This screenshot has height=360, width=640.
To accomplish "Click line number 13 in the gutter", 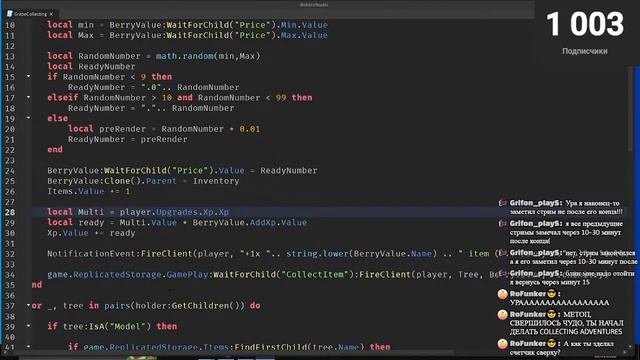I will tap(10, 56).
